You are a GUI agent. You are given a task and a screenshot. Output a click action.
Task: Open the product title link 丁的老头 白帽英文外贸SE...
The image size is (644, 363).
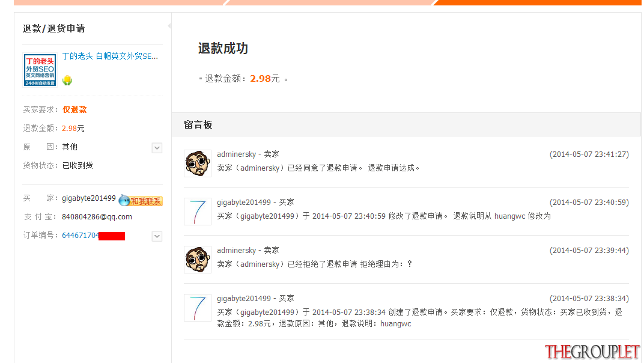click(110, 56)
